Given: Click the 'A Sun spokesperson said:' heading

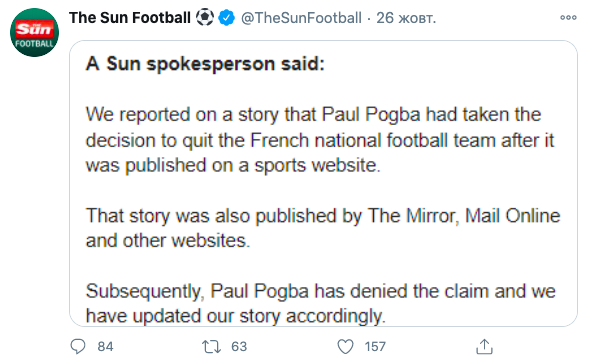Looking at the screenshot, I should pos(205,64).
